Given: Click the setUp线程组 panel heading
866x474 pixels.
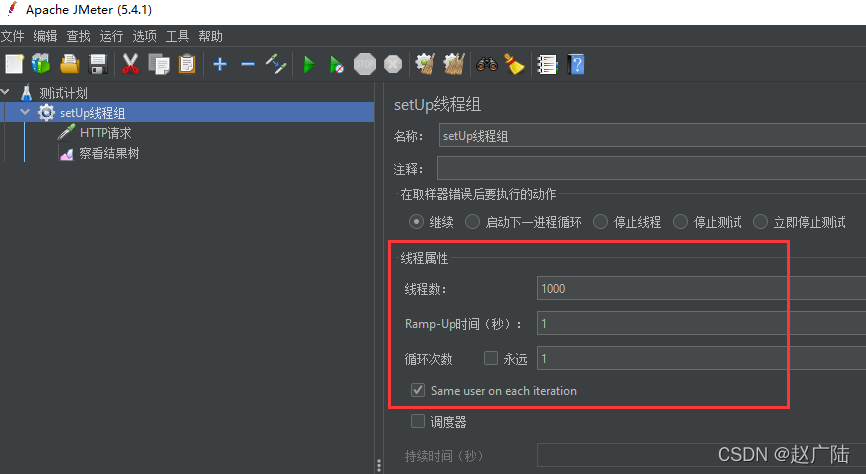Looking at the screenshot, I should 437,104.
